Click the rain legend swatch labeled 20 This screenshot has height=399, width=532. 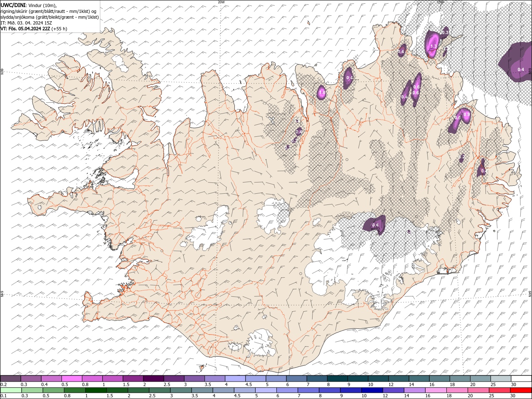click(x=479, y=390)
